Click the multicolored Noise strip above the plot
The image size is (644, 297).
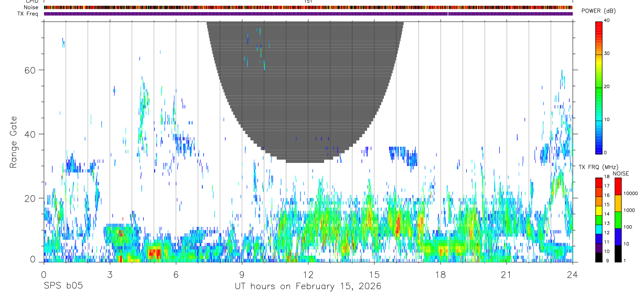point(308,7)
